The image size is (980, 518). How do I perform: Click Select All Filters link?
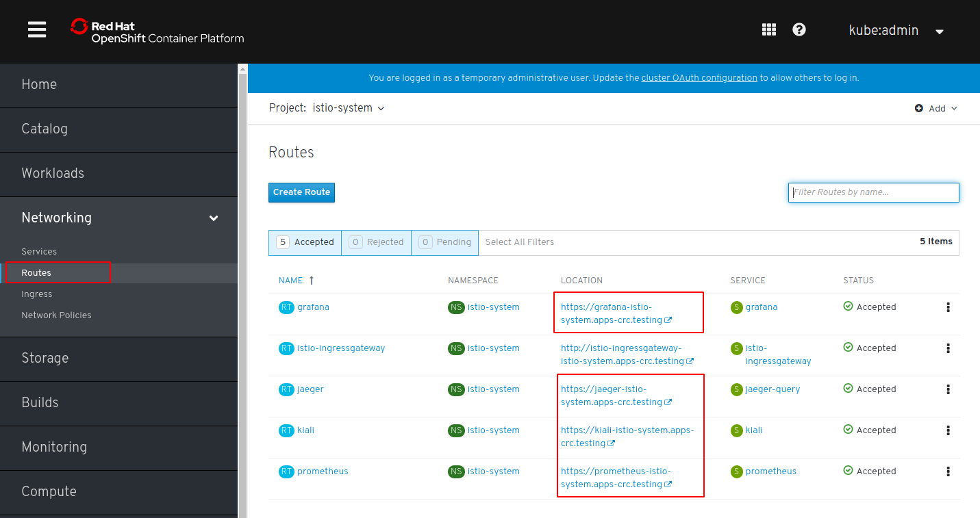(x=520, y=242)
